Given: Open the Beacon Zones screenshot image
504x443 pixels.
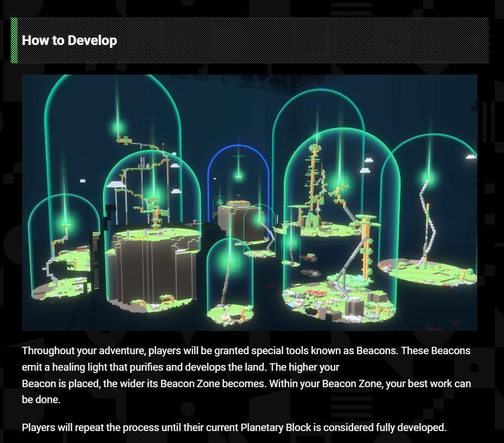Looking at the screenshot, I should click(249, 202).
